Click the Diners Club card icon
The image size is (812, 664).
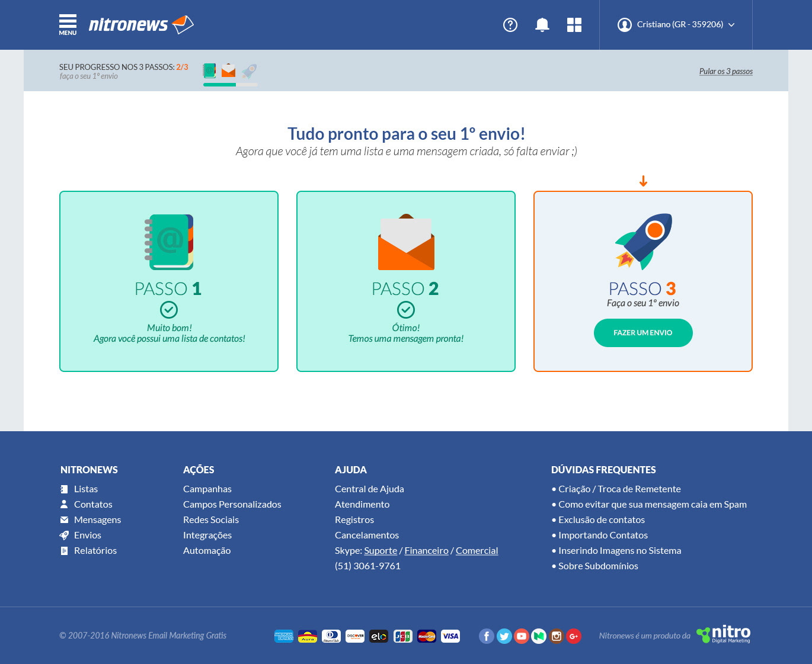click(x=331, y=636)
